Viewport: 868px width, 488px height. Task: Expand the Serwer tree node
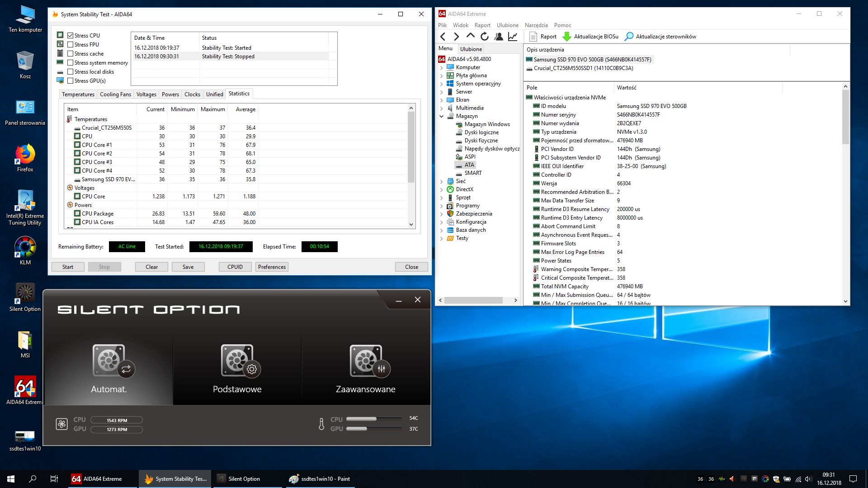(442, 92)
